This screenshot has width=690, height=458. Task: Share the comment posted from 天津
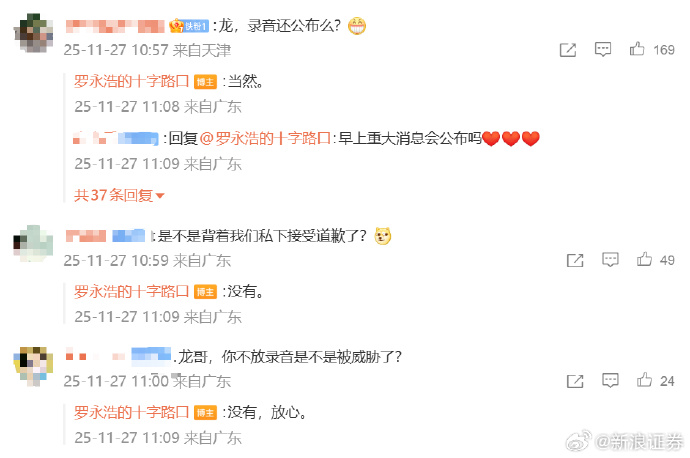coord(568,50)
